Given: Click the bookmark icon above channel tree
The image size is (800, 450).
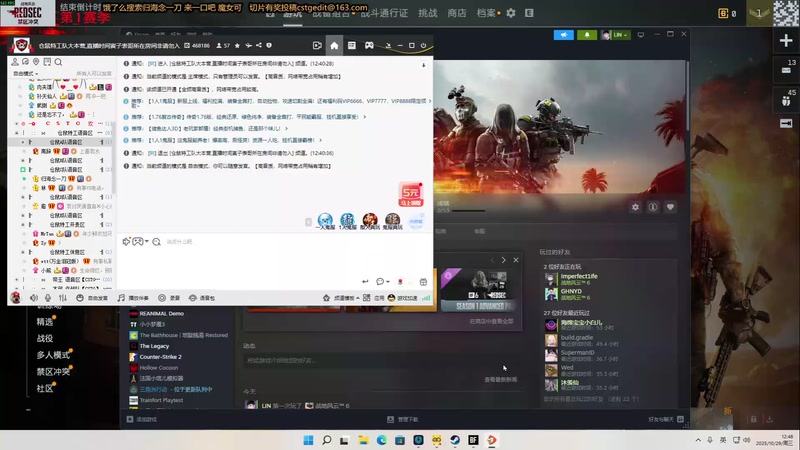Looking at the screenshot, I should click(x=47, y=62).
